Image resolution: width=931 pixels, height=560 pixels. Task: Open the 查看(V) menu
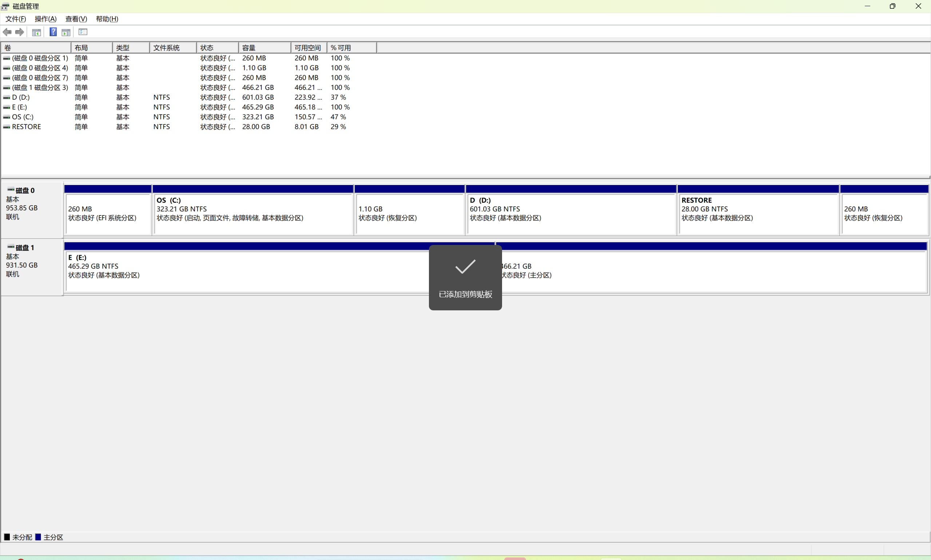[76, 19]
